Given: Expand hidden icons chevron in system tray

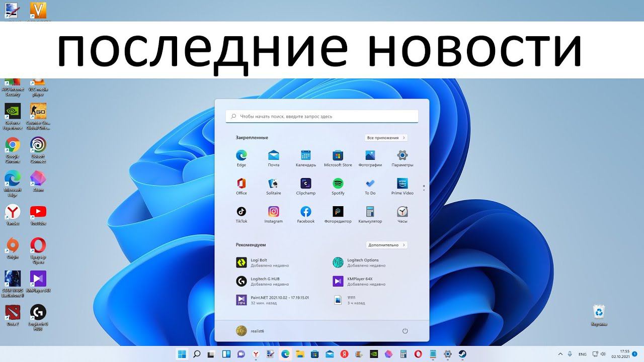Looking at the screenshot, I should [560, 354].
